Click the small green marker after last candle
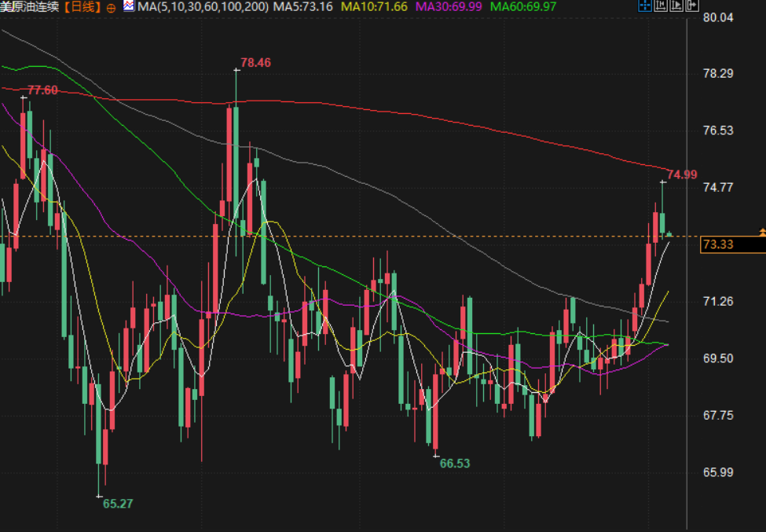766x532 pixels. tap(669, 234)
